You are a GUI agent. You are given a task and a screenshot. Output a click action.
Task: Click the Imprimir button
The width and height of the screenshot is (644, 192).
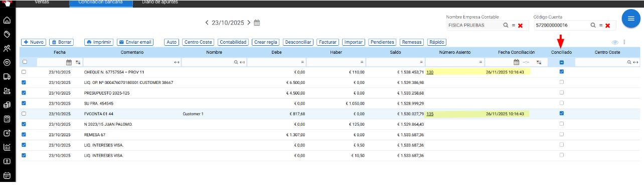pos(98,42)
